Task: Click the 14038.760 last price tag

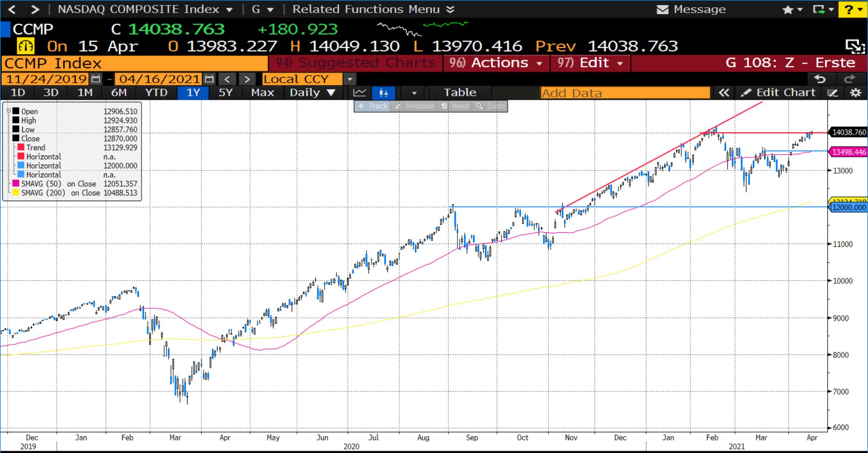Action: [848, 132]
